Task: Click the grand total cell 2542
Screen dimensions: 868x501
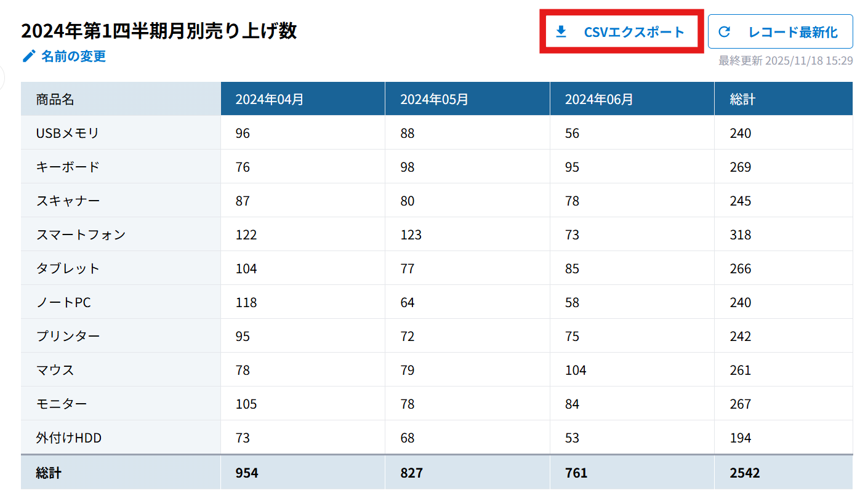Action: click(744, 473)
